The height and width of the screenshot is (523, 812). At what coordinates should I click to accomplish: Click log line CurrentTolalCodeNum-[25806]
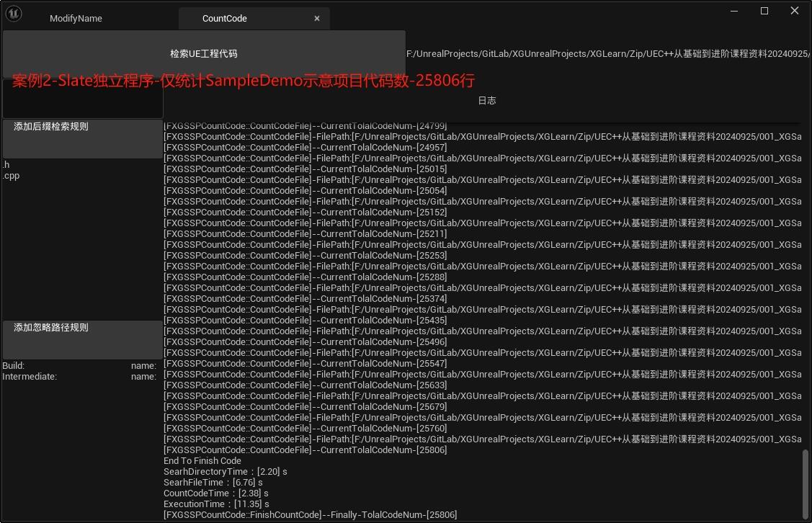coord(305,450)
